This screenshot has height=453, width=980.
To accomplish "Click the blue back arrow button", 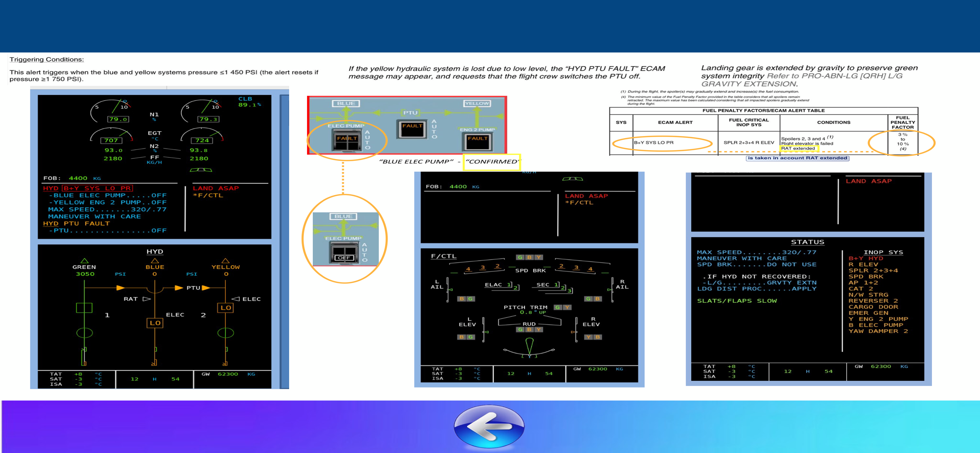I will pyautogui.click(x=489, y=427).
